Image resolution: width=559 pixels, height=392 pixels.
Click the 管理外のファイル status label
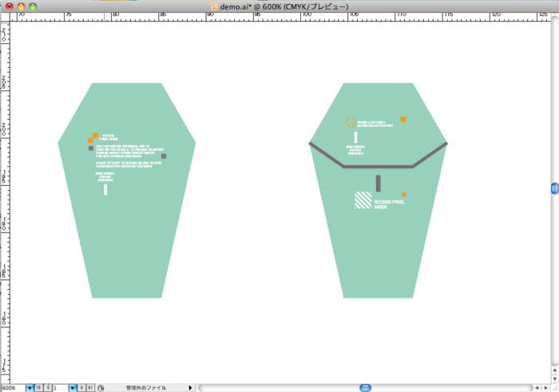click(x=146, y=387)
